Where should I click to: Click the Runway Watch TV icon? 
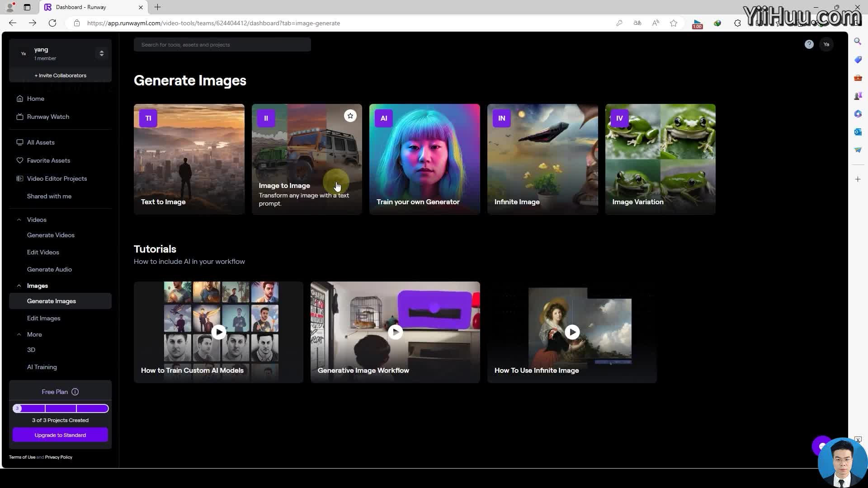click(20, 117)
